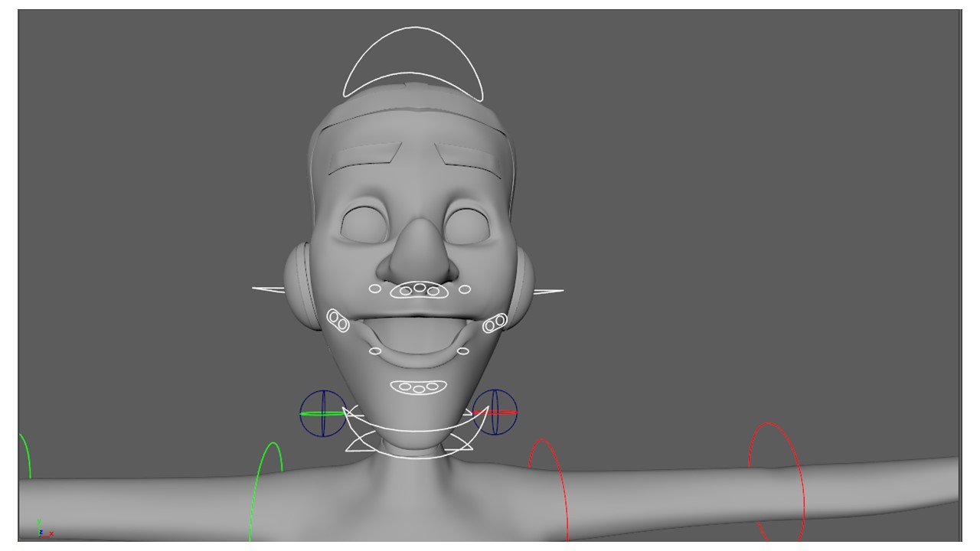Select the left circle inside the upper lip cluster
This screenshot has width=980, height=551.
(x=404, y=291)
